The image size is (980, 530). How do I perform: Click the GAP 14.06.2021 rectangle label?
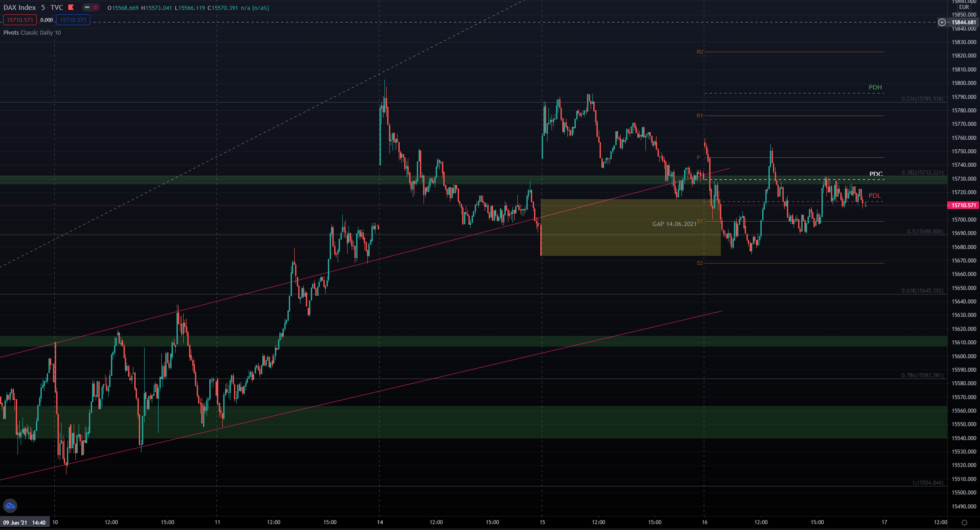[674, 224]
